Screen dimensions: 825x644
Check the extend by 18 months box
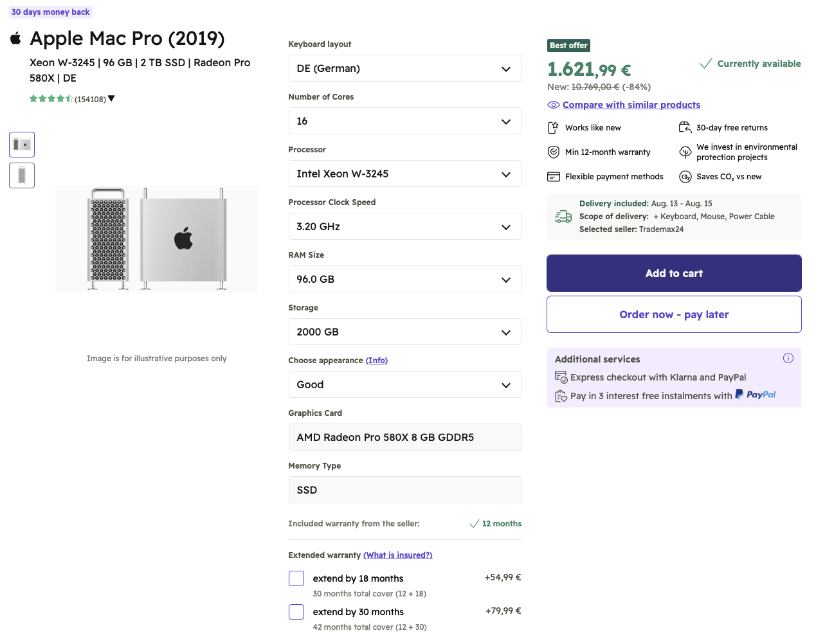296,578
